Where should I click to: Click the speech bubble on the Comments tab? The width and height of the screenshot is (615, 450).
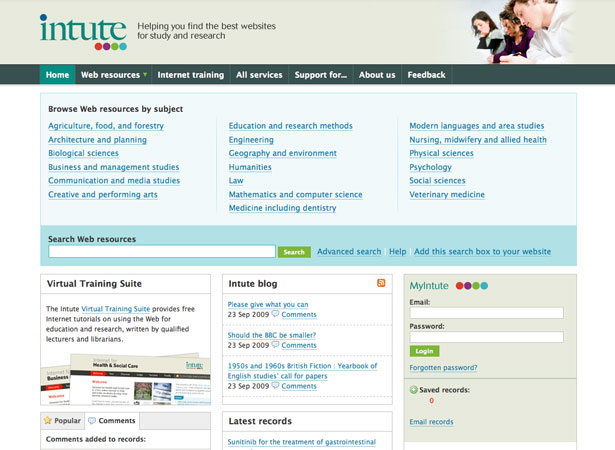pos(92,421)
